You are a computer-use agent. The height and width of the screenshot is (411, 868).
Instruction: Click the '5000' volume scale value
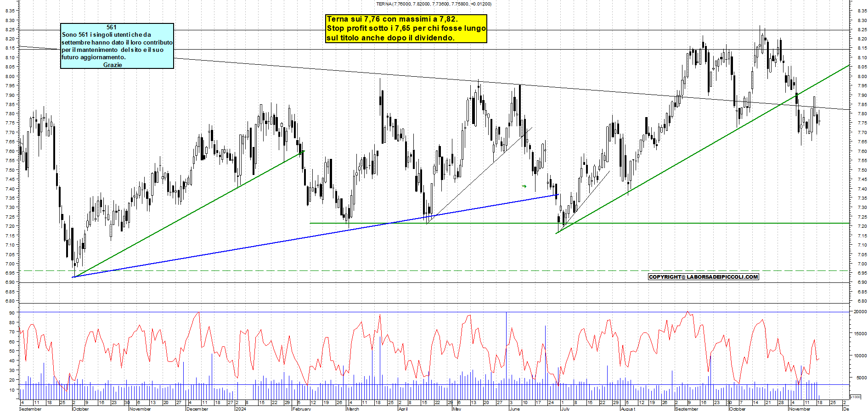(862, 377)
